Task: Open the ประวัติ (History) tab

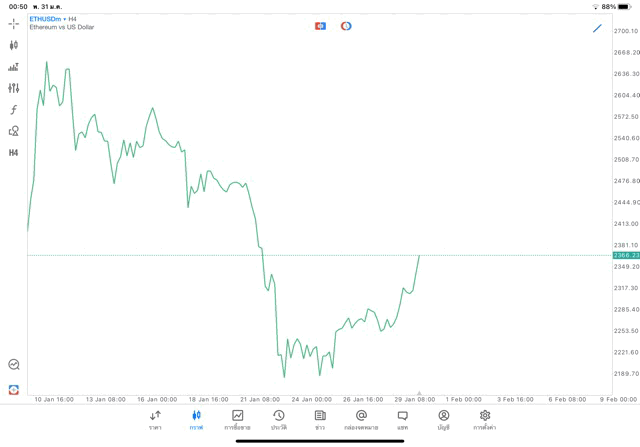Action: point(278,420)
